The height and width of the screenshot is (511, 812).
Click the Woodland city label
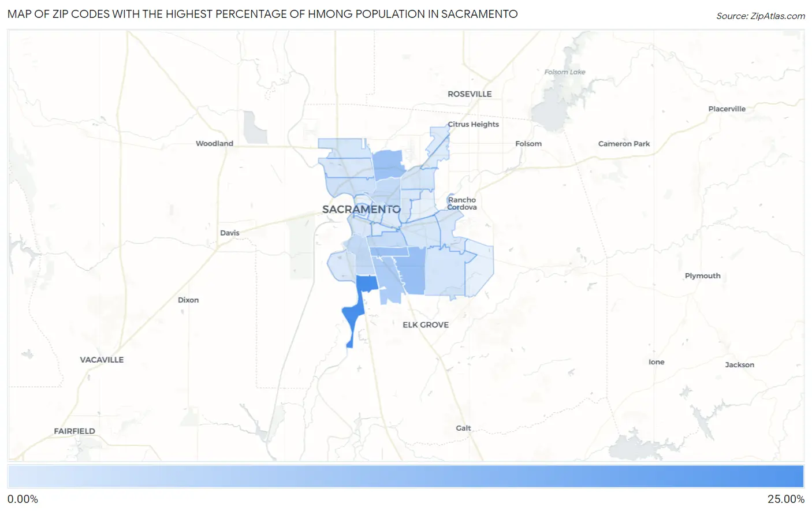214,144
